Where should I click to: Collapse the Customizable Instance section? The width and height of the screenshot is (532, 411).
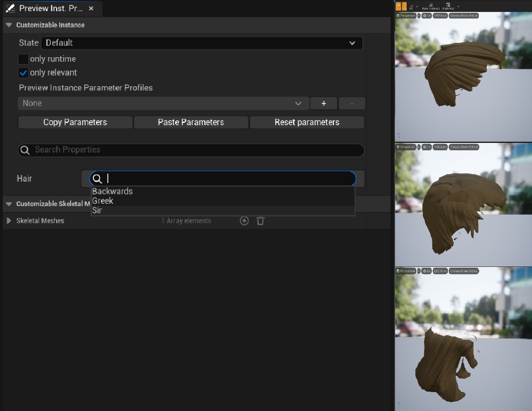(9, 25)
